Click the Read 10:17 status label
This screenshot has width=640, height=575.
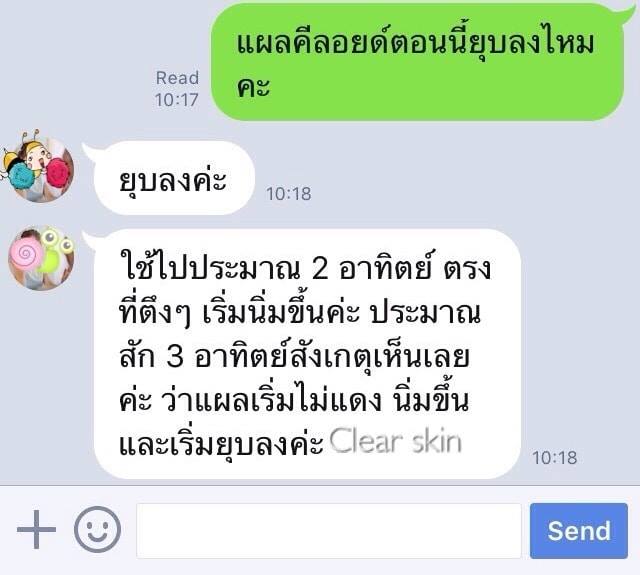[x=177, y=89]
